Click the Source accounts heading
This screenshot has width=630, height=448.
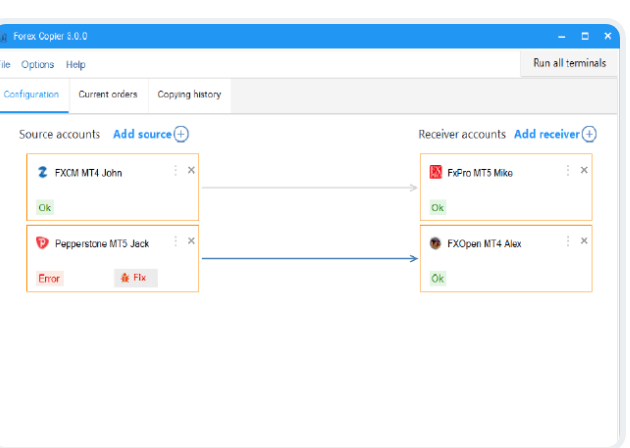click(59, 134)
